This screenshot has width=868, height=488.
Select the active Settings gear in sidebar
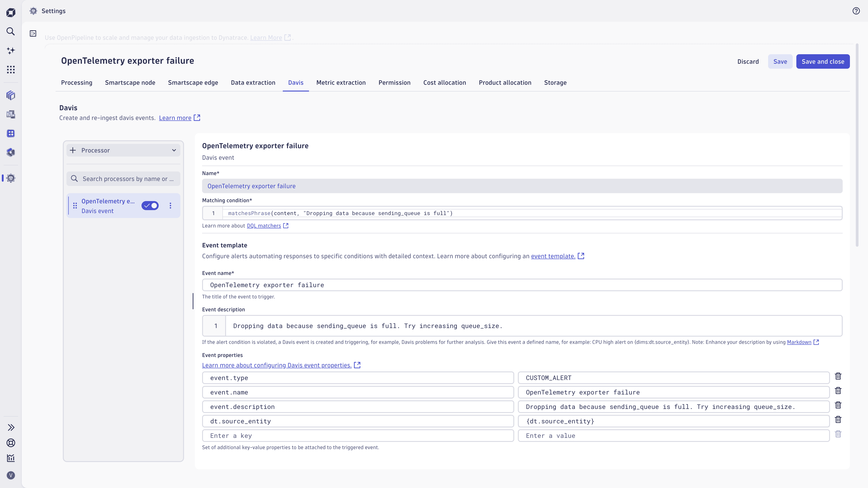(10, 178)
